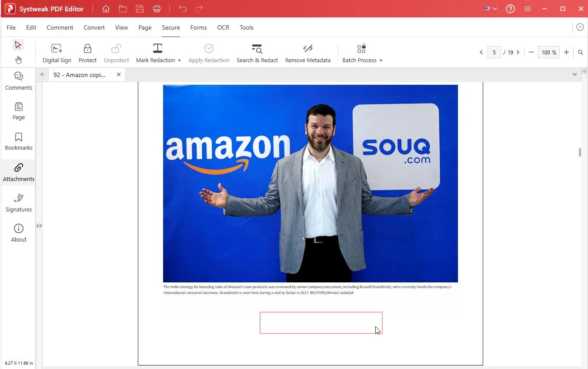Expand the Mark Redaction dropdown

tap(179, 60)
